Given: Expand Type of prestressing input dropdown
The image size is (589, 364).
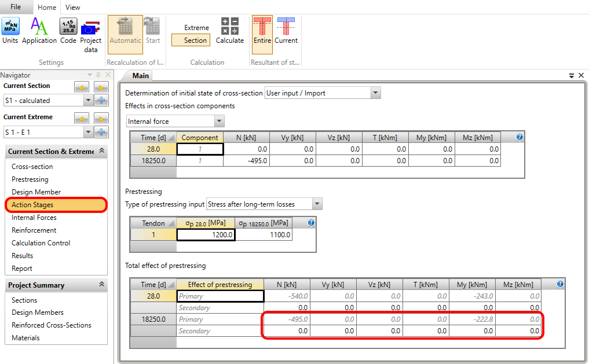Looking at the screenshot, I should tap(316, 204).
